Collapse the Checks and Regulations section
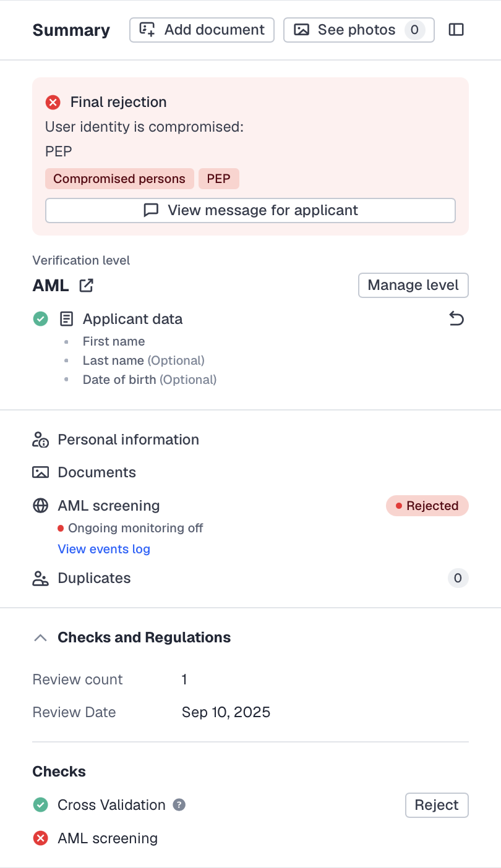 (x=40, y=638)
